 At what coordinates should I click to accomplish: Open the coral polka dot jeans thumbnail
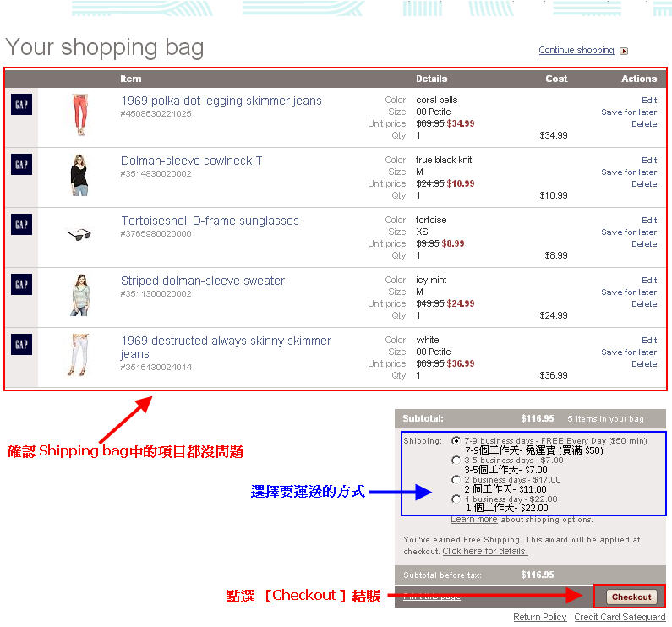tap(79, 115)
